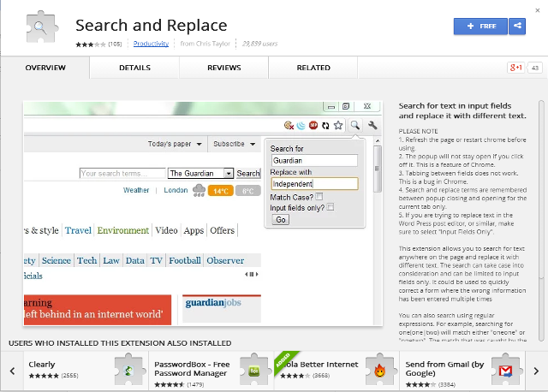Image resolution: width=548 pixels, height=392 pixels.
Task: Click the Google +1 button
Action: (x=515, y=68)
